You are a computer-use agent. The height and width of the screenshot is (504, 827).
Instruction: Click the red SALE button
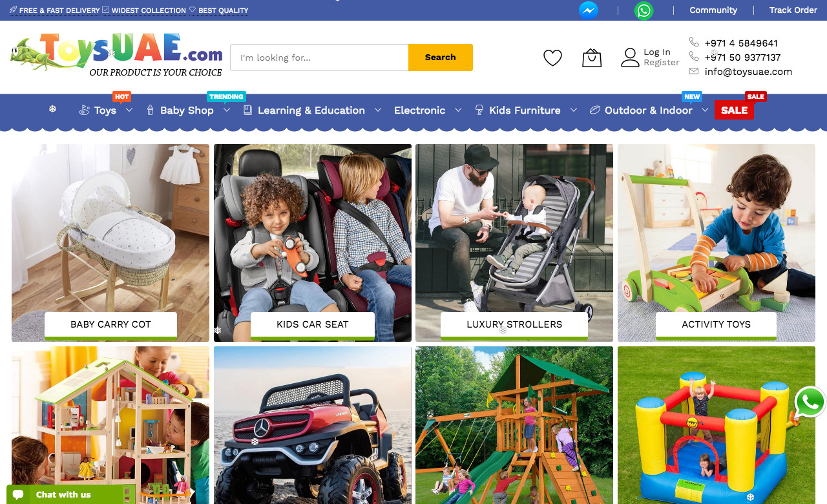click(x=734, y=110)
